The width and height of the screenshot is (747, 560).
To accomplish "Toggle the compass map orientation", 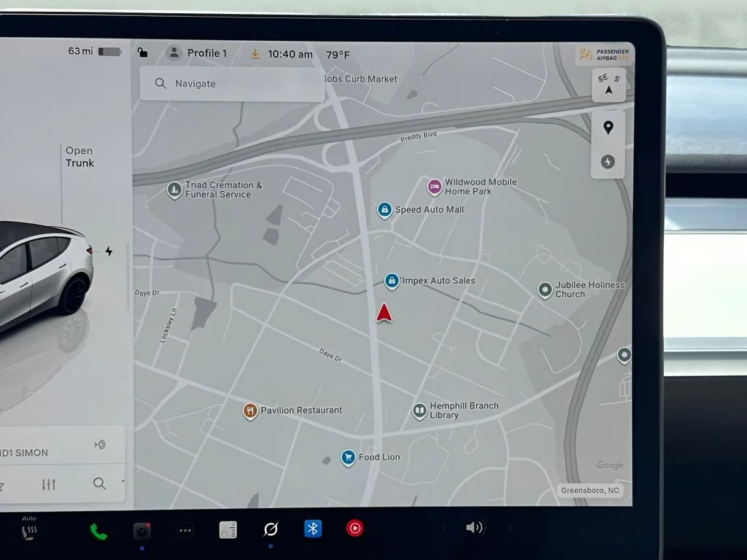I will [x=609, y=85].
